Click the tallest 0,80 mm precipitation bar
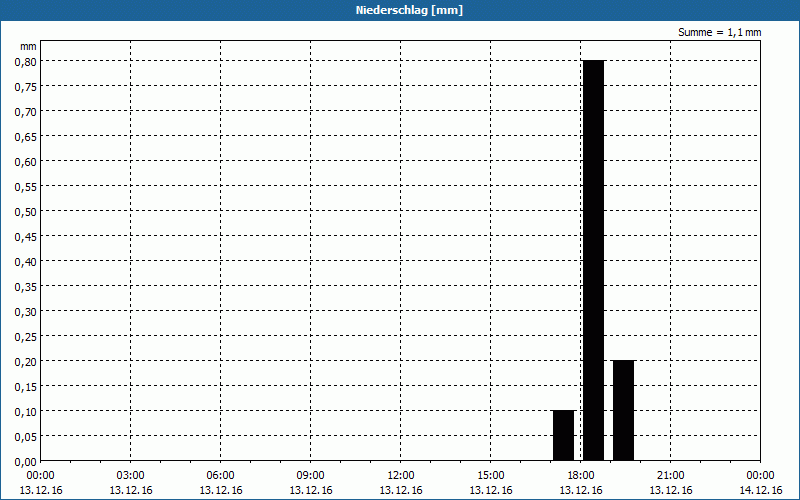This screenshot has width=800, height=500. point(593,260)
